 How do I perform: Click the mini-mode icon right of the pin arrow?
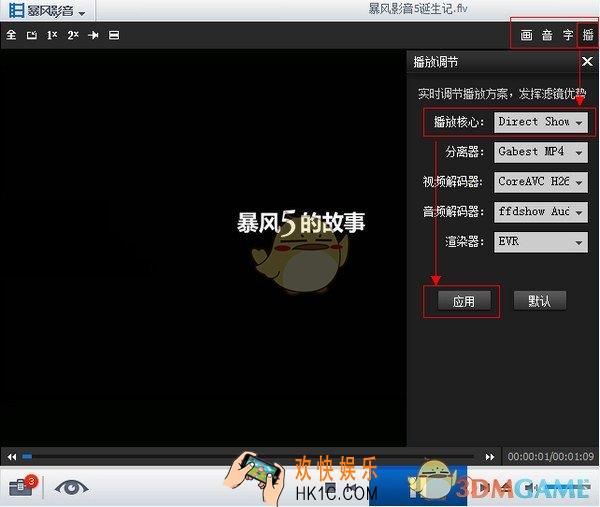[x=114, y=35]
